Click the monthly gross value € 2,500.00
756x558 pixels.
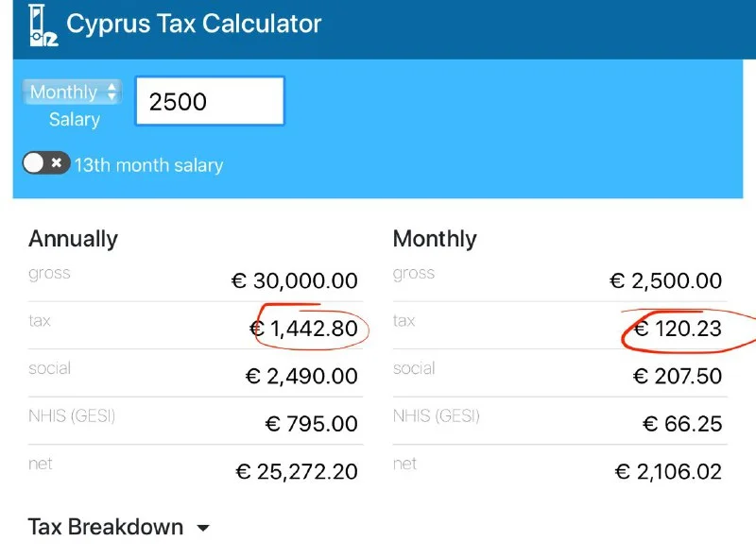coord(665,281)
